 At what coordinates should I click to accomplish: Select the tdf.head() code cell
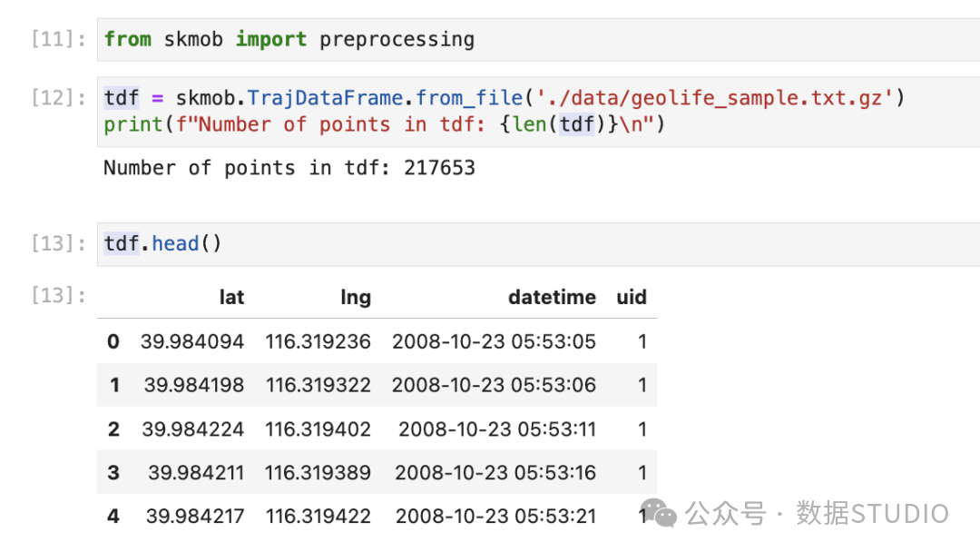coord(538,244)
